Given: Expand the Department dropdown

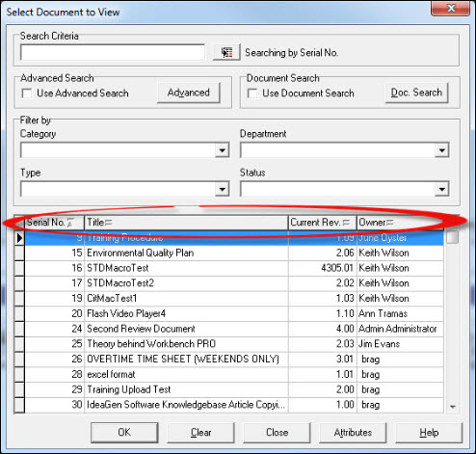Looking at the screenshot, I should (x=442, y=150).
